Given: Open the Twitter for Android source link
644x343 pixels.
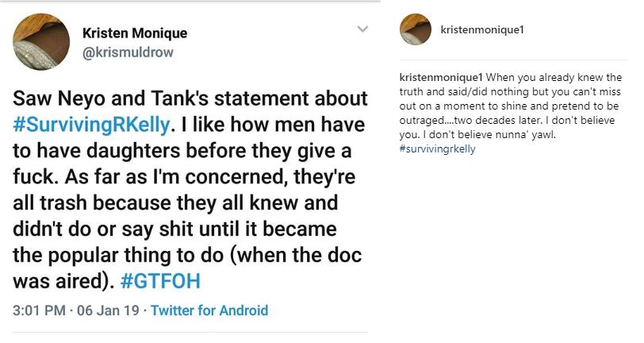Looking at the screenshot, I should point(209,310).
